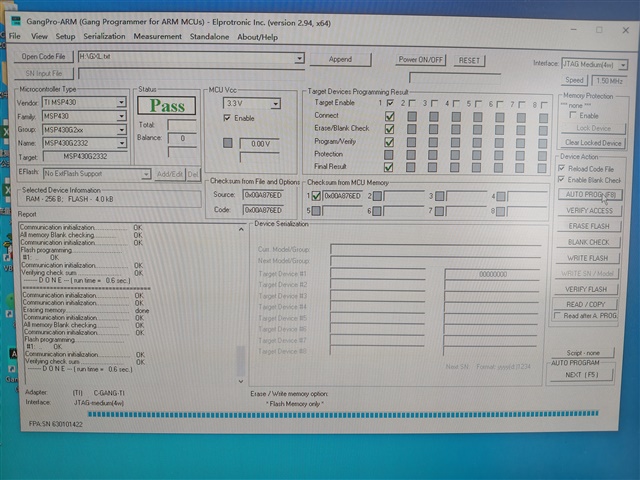This screenshot has width=640, height=480.
Task: Click the WRITE FLASH button
Action: click(x=587, y=258)
